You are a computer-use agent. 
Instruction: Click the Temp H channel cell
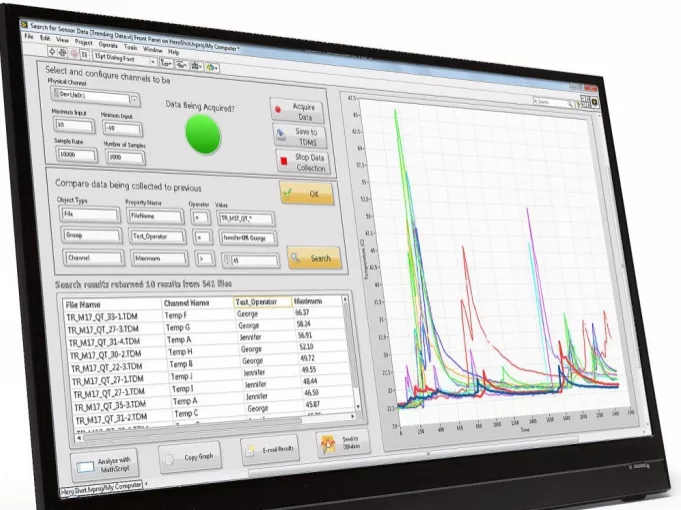coord(180,351)
